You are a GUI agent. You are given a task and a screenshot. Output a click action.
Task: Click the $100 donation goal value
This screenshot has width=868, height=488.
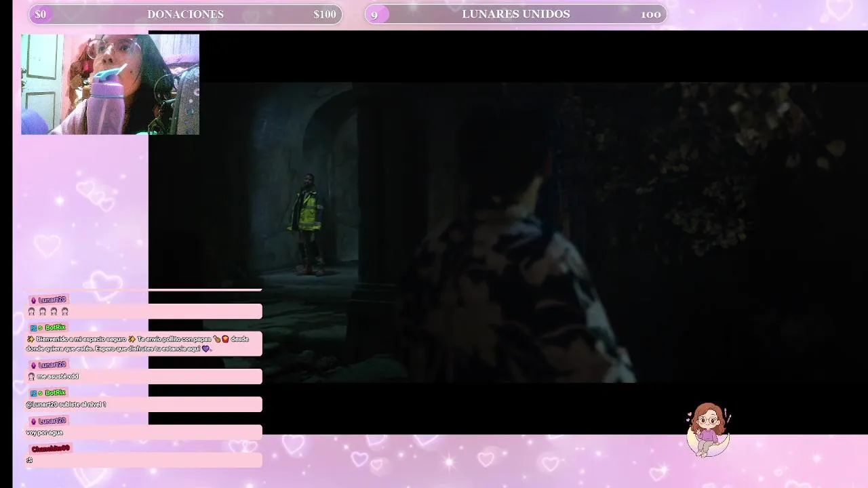325,14
